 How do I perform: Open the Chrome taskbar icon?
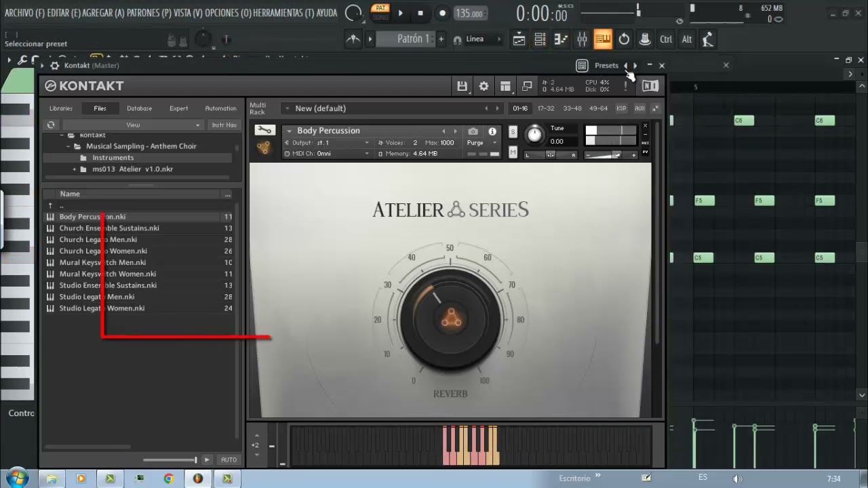click(x=168, y=479)
